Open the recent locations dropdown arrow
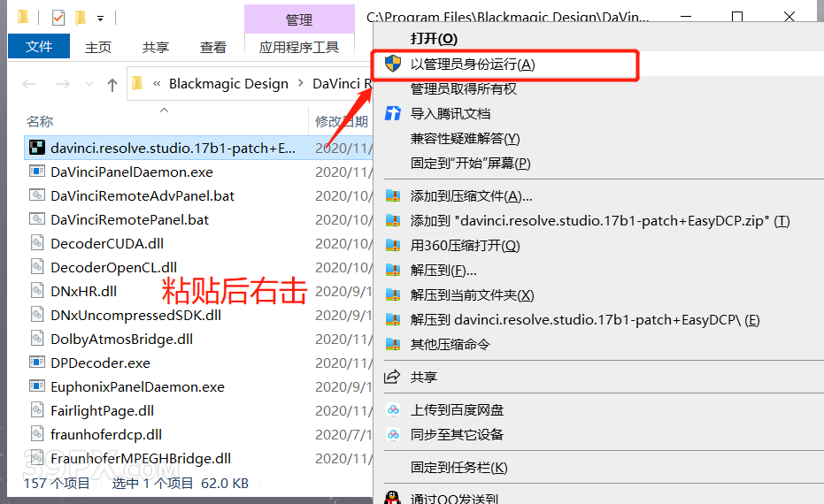The image size is (824, 504). 89,84
